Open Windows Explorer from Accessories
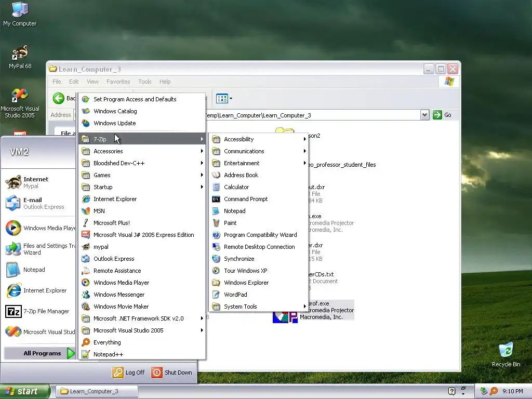This screenshot has width=532, height=399. [259, 283]
